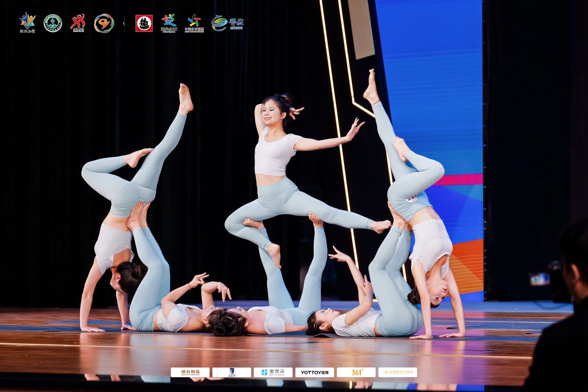
Task: Click the Meifanduo sponsor badge
Action: tap(273, 372)
